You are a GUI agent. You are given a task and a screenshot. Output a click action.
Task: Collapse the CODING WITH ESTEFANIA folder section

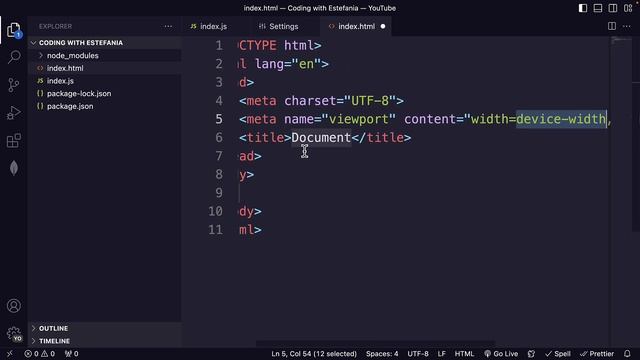tap(105, 42)
